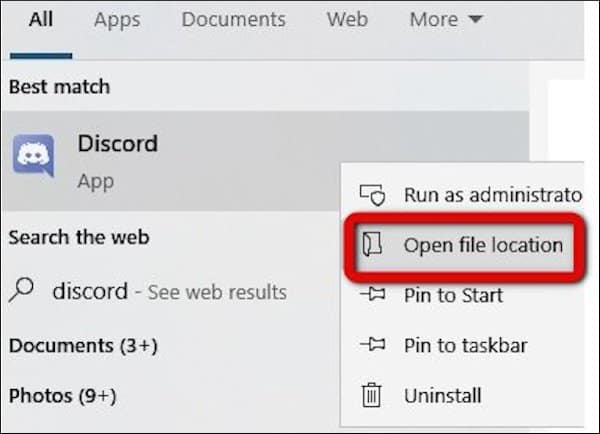Click the Run as administrator shield icon
Viewport: 600px width, 434px height.
click(372, 195)
